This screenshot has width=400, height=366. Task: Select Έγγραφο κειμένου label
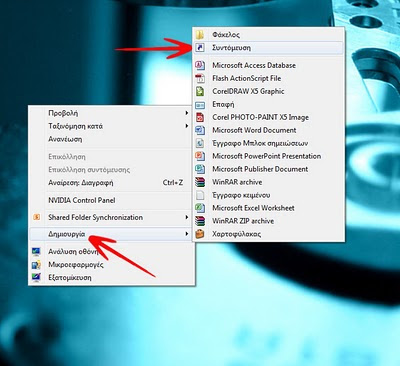pyautogui.click(x=241, y=195)
